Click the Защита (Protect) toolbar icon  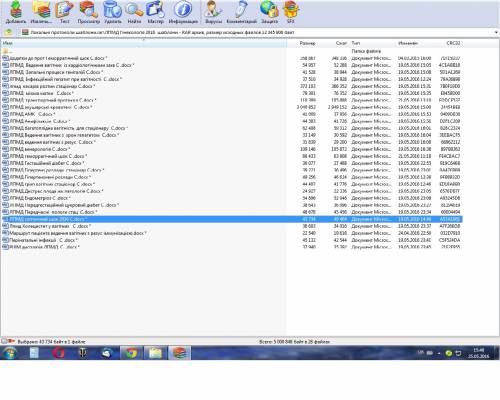click(x=269, y=12)
